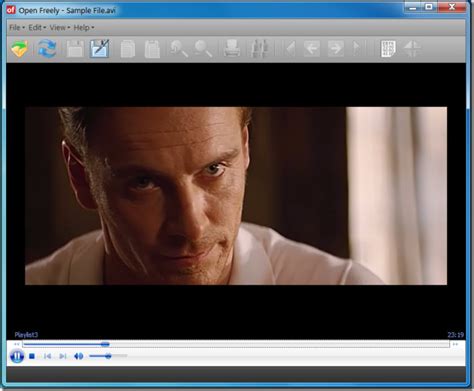Skip to previous track
The image size is (474, 391).
(x=47, y=356)
